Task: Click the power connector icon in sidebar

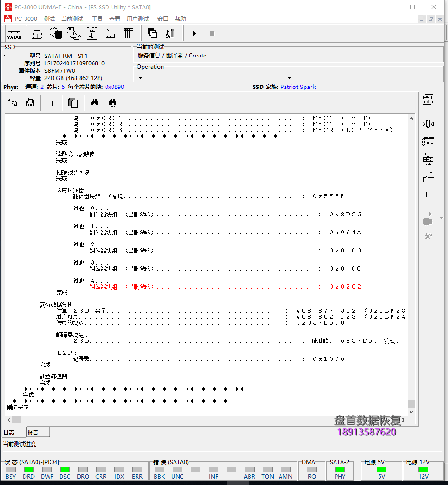Action: pyautogui.click(x=428, y=177)
